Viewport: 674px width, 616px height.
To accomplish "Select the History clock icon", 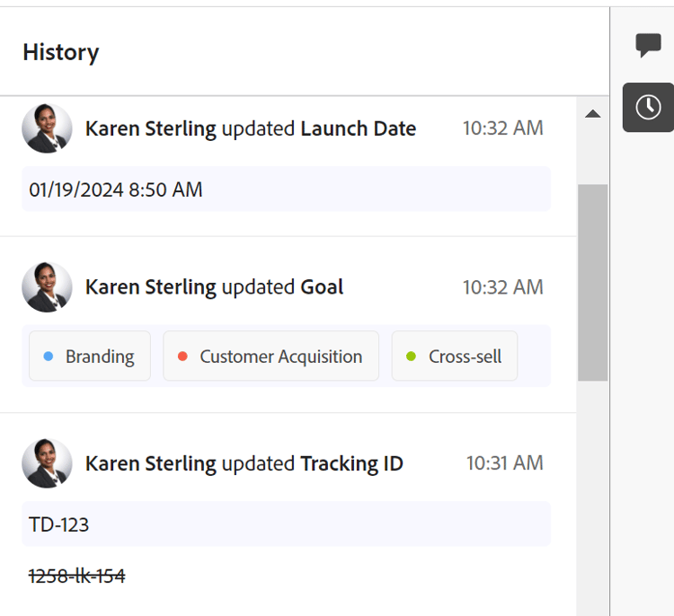I will pos(648,108).
